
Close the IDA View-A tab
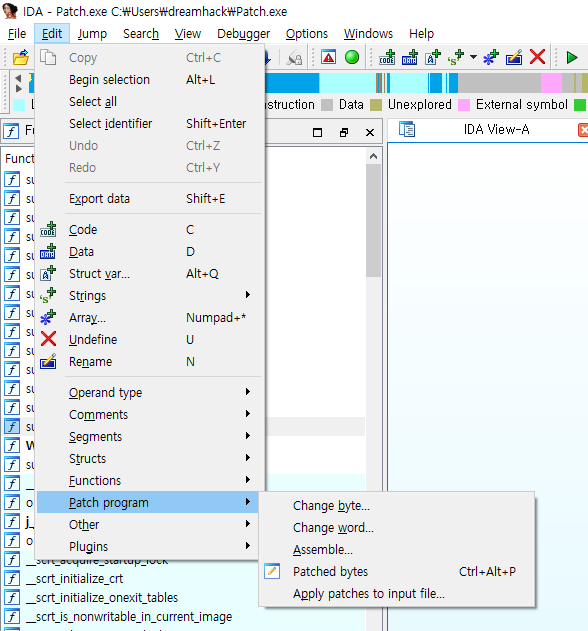click(x=583, y=130)
